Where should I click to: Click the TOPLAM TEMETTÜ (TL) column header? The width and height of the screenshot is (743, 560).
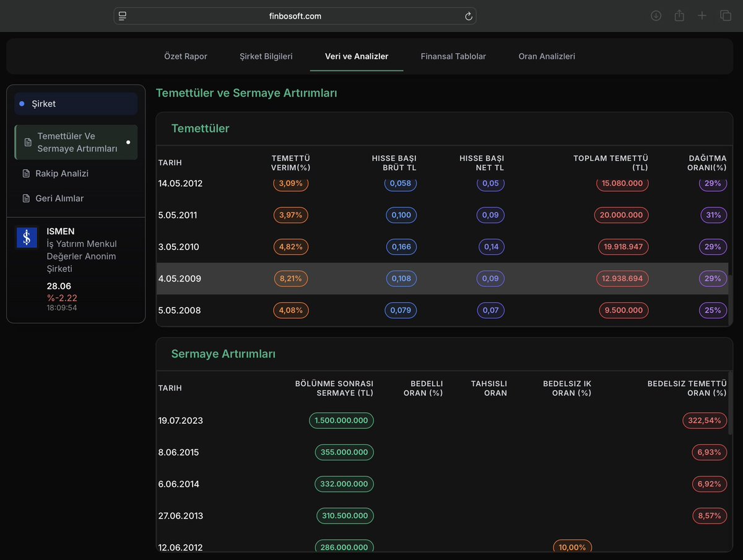coord(610,163)
